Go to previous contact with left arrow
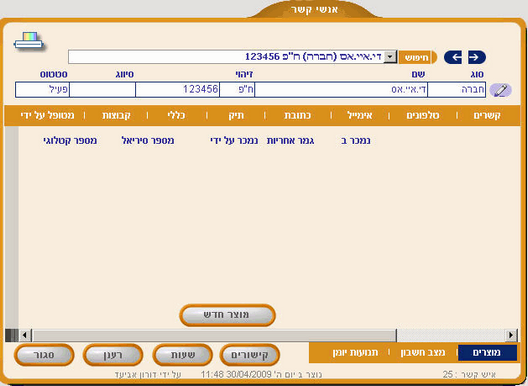Screen dimensions: 528x386 453,57
